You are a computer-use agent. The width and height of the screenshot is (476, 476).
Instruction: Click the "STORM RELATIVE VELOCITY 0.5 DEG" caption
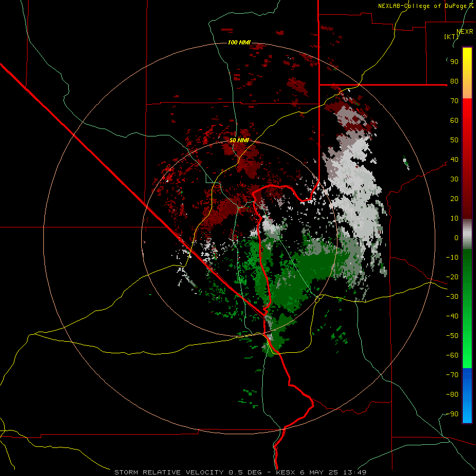188,472
